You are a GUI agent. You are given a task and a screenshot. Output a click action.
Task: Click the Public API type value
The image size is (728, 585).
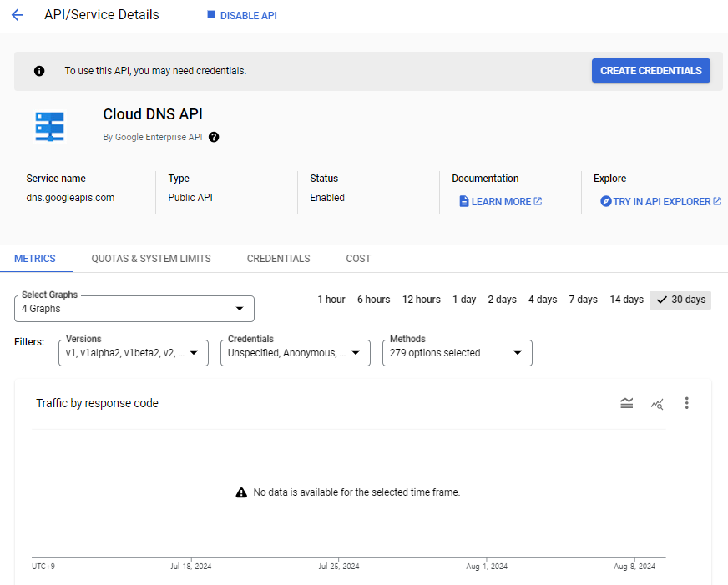[190, 198]
